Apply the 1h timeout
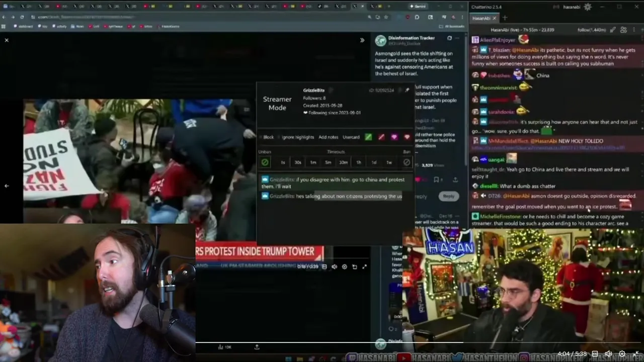The height and width of the screenshot is (362, 644). click(359, 162)
